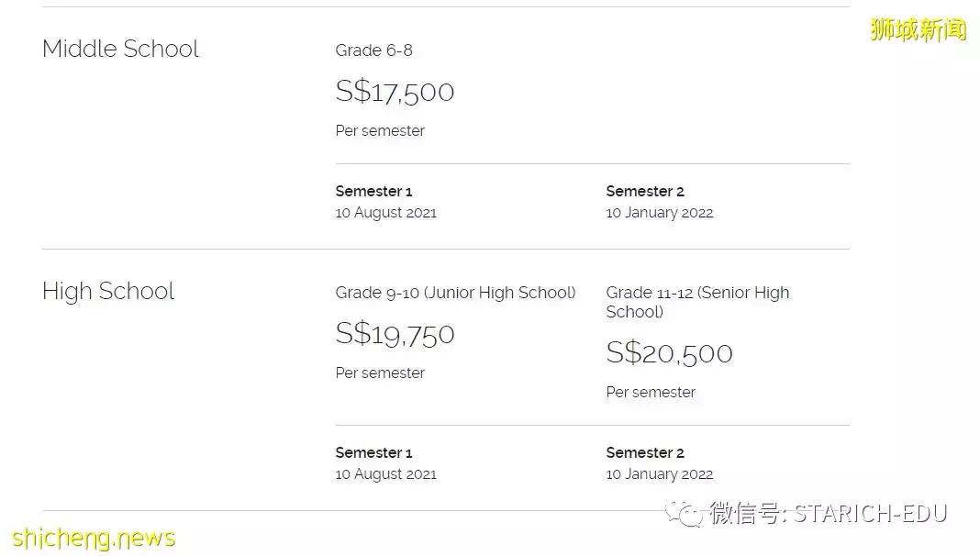The width and height of the screenshot is (980, 556).
Task: Click the S$17,500 fee amount
Action: tap(395, 91)
